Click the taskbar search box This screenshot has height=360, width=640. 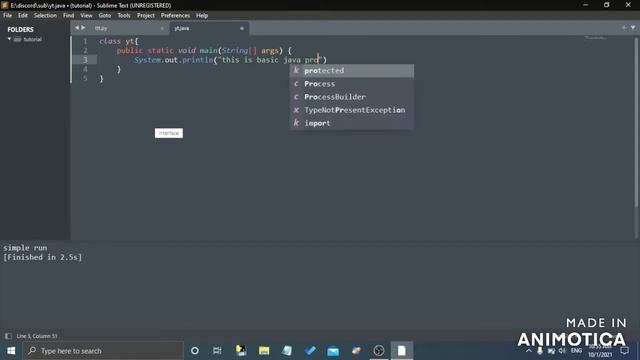pyautogui.click(x=103, y=351)
